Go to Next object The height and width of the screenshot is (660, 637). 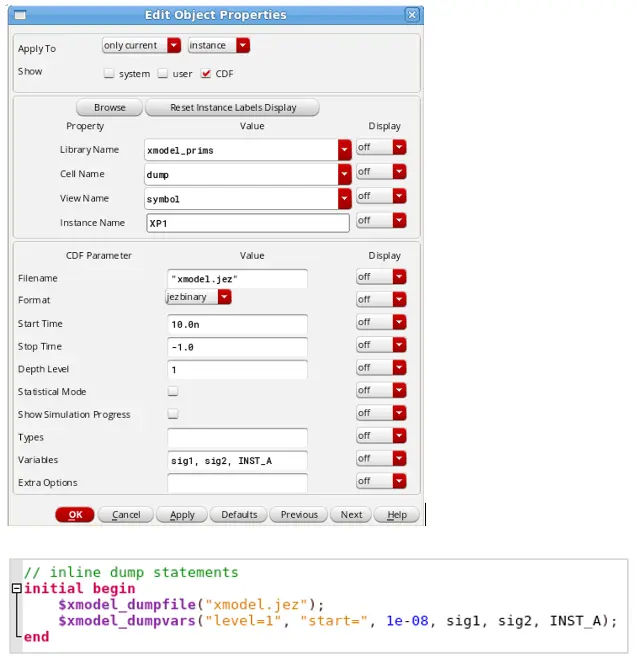click(x=351, y=515)
